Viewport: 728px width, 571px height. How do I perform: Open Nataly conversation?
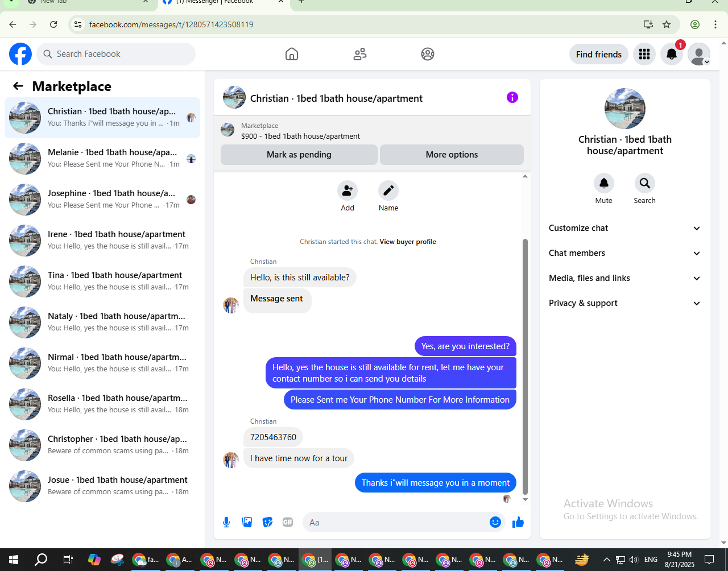[x=102, y=322]
